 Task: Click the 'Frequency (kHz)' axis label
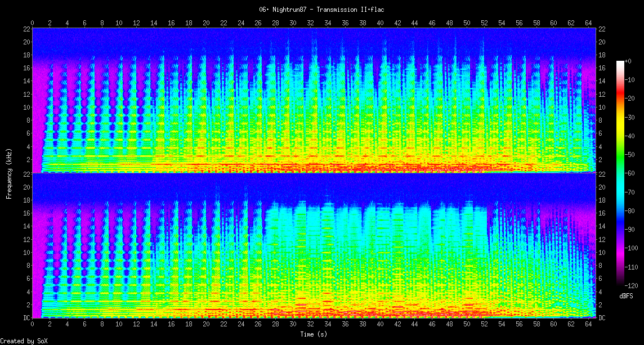(x=9, y=173)
